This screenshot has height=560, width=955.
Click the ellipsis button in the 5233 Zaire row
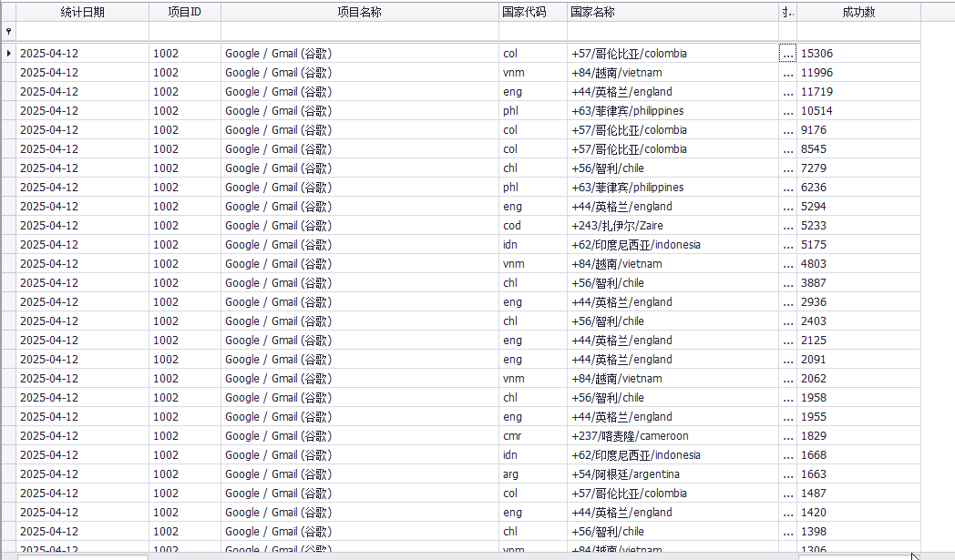coord(787,226)
